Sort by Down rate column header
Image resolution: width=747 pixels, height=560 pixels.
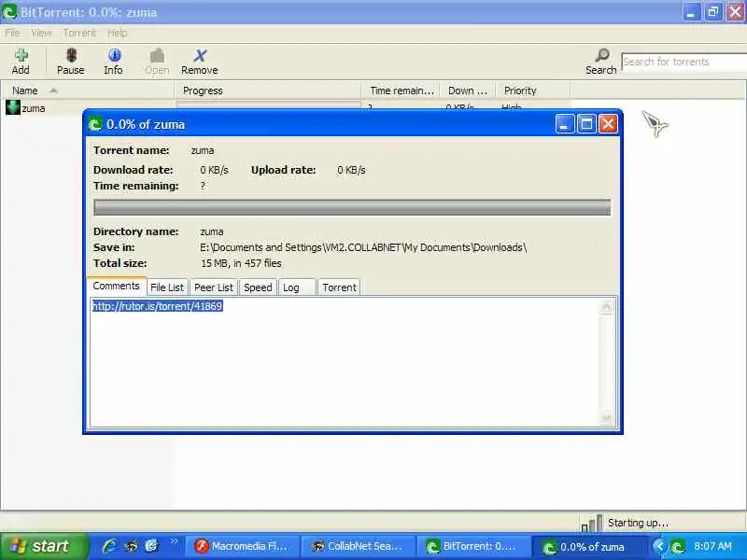tap(468, 91)
